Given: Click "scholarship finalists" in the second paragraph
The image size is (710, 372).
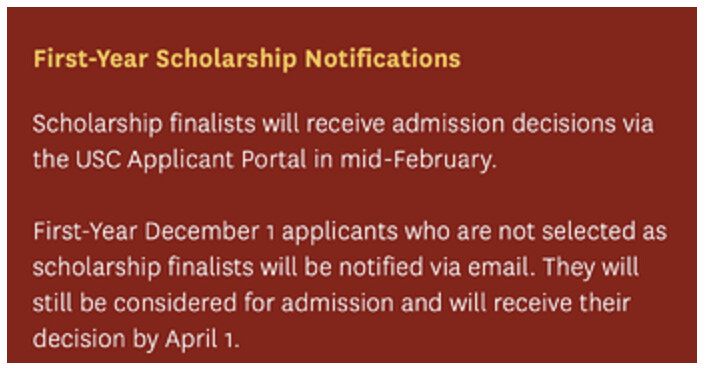Looking at the screenshot, I should [143, 267].
